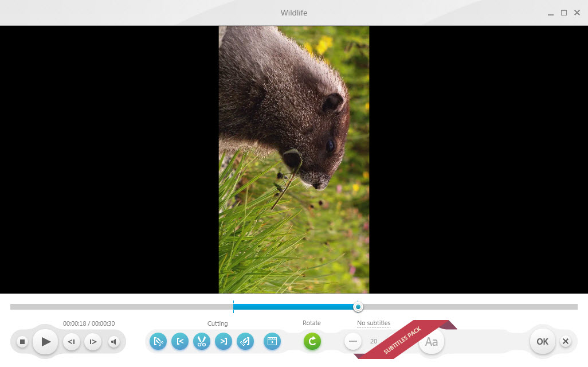Step forward one frame
The height and width of the screenshot is (367, 588).
click(x=93, y=342)
